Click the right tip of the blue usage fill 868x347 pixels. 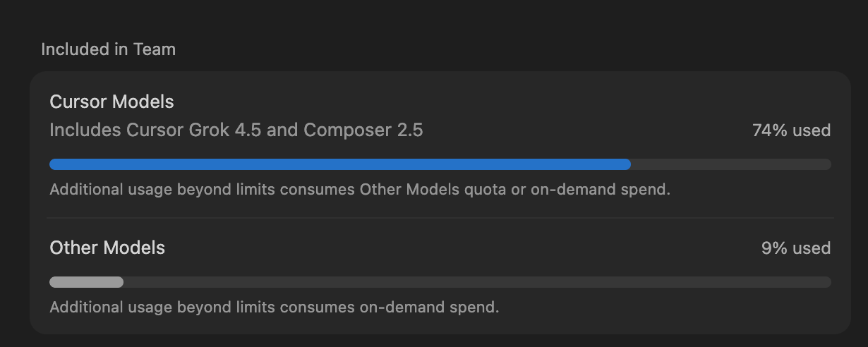(x=627, y=164)
